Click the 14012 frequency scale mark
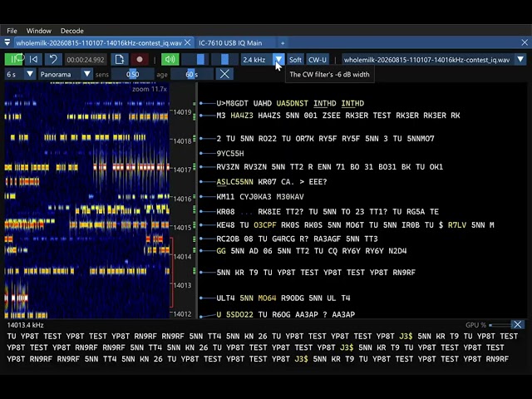The height and width of the screenshot is (399, 532). pyautogui.click(x=183, y=314)
